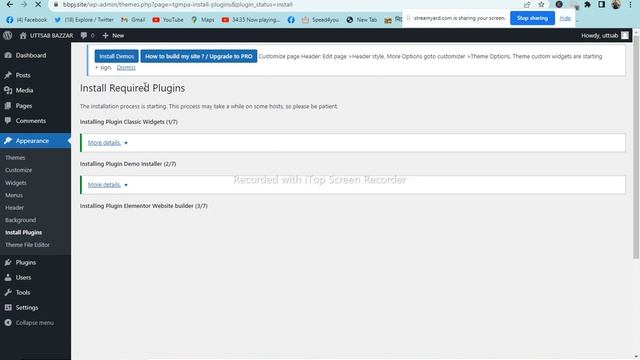
Task: Expand More details for Classic Widgets
Action: tap(108, 143)
